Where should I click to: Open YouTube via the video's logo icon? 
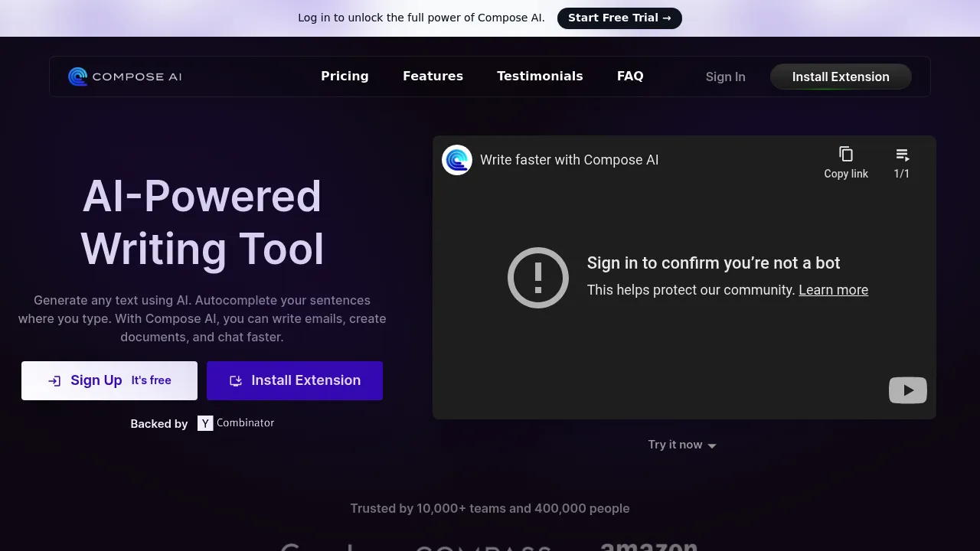point(908,390)
